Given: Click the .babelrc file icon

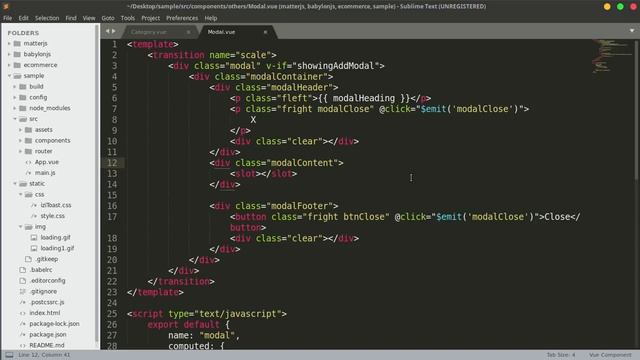Looking at the screenshot, I should 23,270.
